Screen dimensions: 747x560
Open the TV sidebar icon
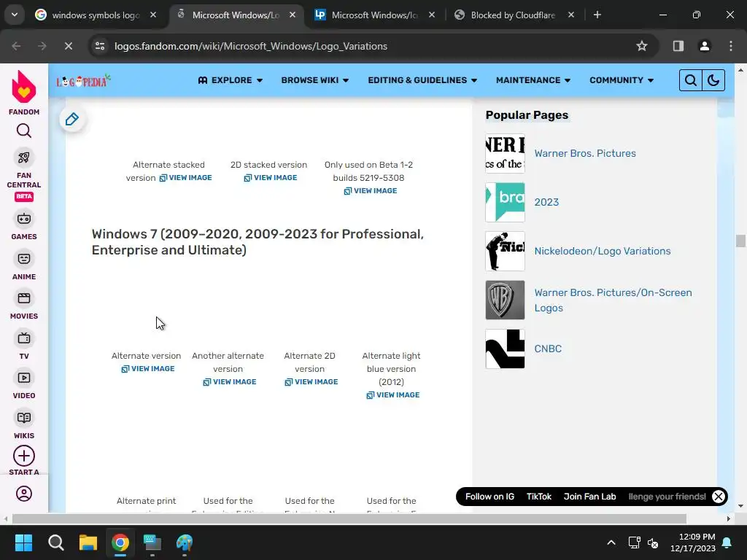(24, 338)
